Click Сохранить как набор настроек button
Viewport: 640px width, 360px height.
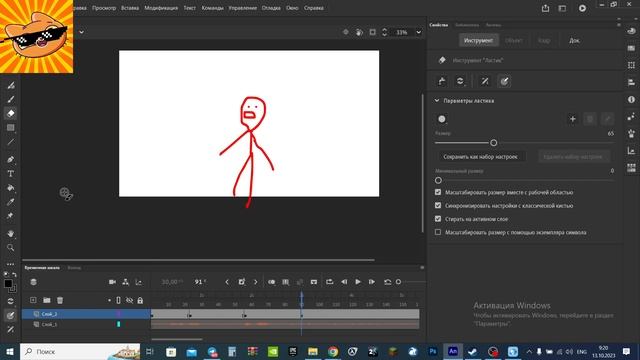480,157
